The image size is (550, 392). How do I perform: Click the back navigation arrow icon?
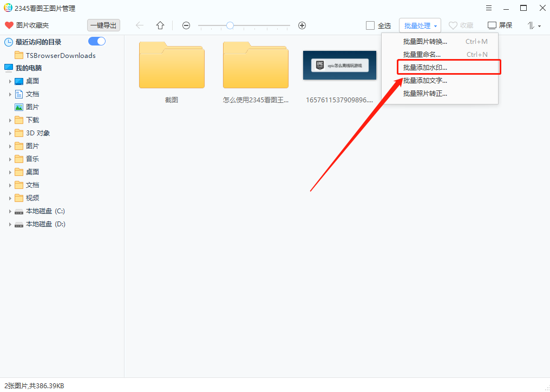pyautogui.click(x=140, y=25)
